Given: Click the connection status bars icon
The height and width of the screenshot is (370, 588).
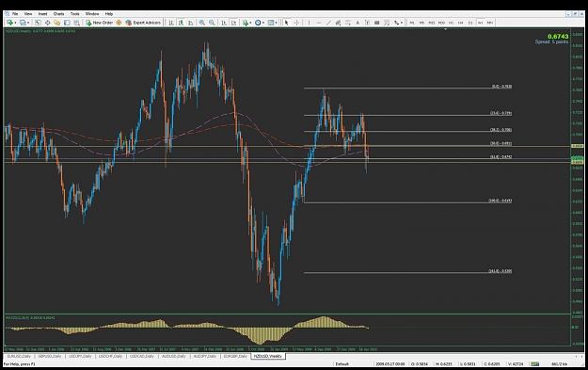Looking at the screenshot, I should tap(534, 364).
